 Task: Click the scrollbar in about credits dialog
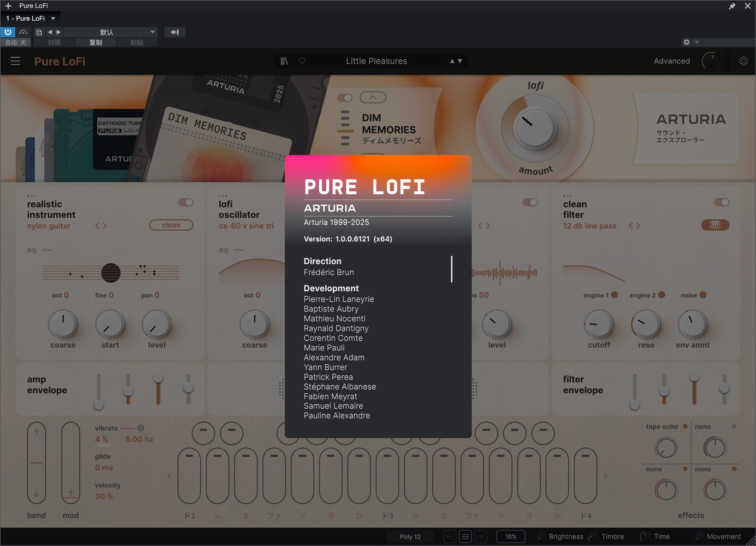(452, 269)
